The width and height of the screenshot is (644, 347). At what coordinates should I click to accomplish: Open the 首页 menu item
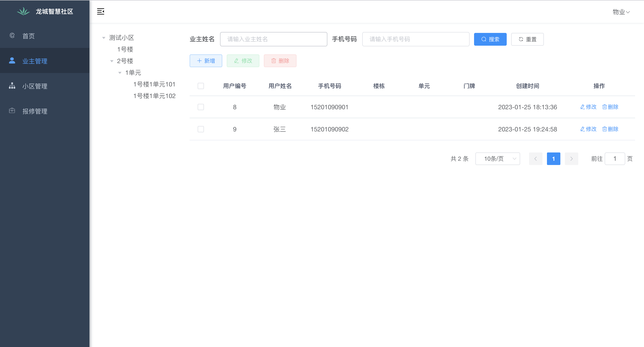click(45, 36)
